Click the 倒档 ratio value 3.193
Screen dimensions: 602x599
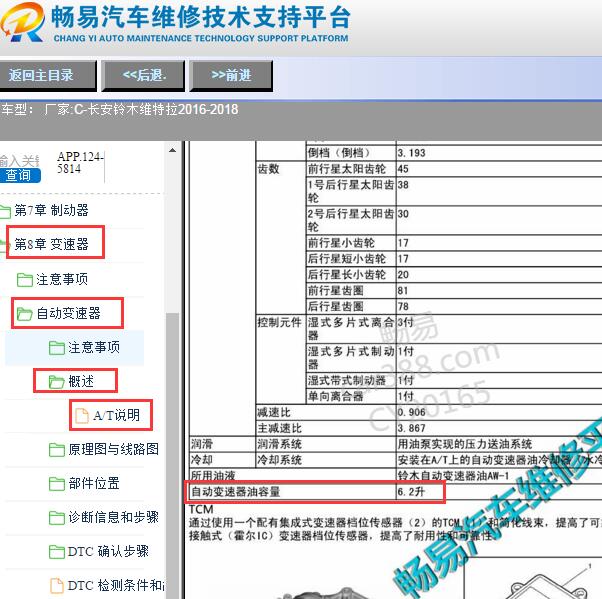click(x=411, y=153)
